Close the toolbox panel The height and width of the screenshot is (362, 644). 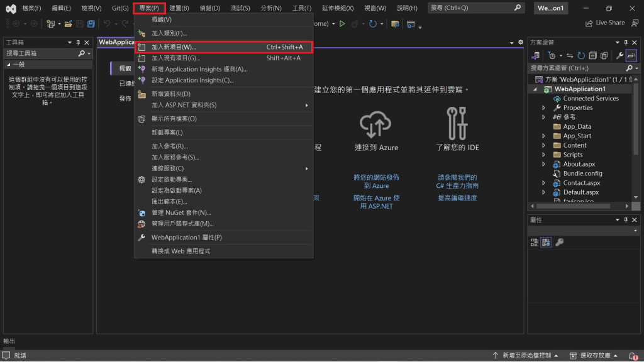87,42
